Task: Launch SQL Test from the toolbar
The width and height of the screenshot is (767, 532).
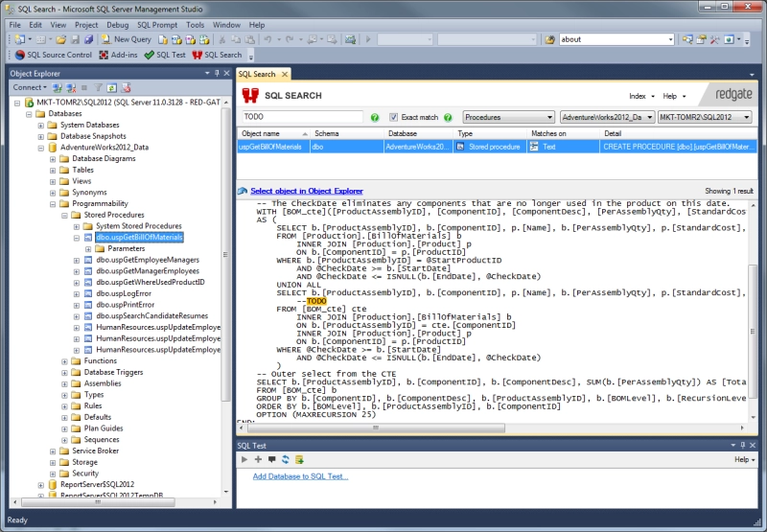Action: (x=165, y=55)
